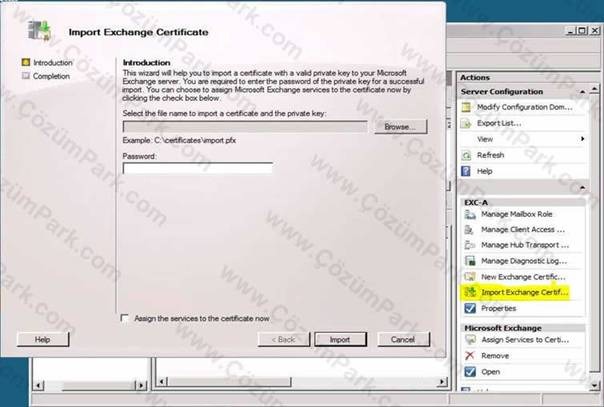604x407 pixels.
Task: Click the Import Exchange Certificate icon
Action: pos(470,292)
